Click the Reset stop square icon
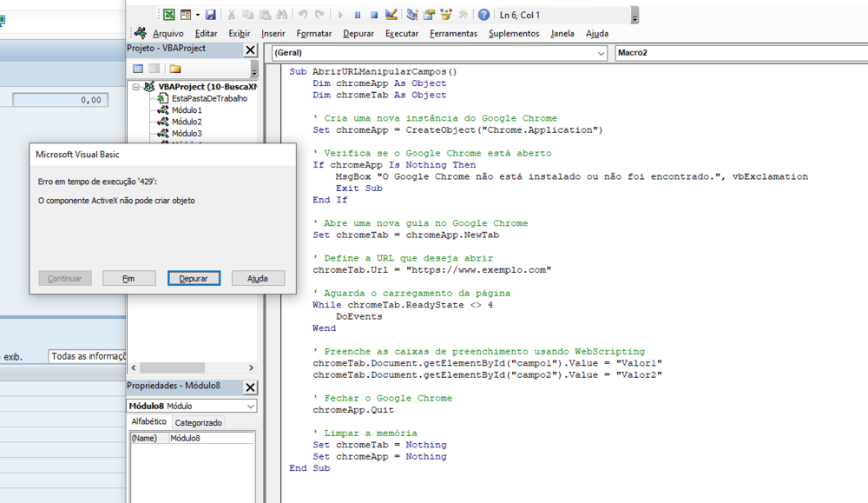This screenshot has height=503, width=868. click(374, 15)
